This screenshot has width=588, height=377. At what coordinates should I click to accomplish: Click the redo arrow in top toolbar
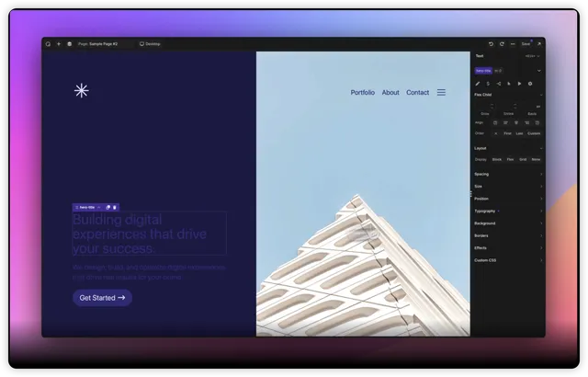503,43
